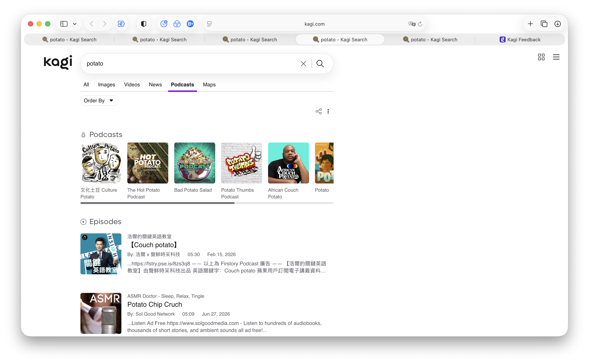Click The Hot Potato Podcast title
This screenshot has width=589, height=364.
click(x=144, y=193)
